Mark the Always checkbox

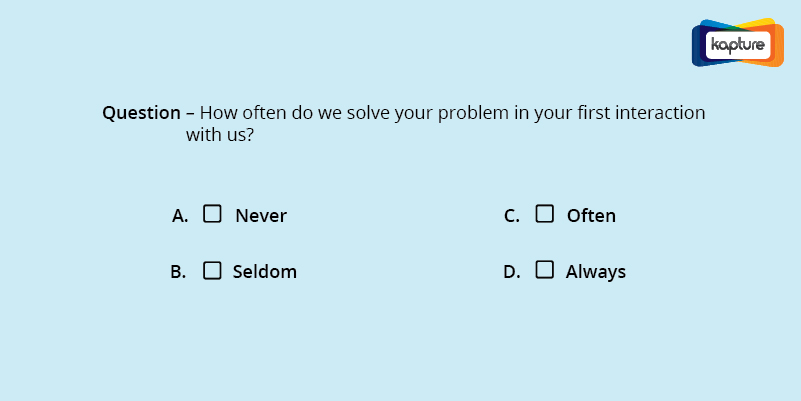[x=545, y=269]
